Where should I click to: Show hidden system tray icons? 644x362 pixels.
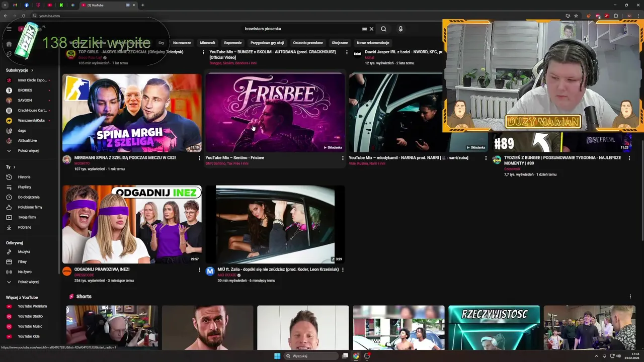pos(596,356)
